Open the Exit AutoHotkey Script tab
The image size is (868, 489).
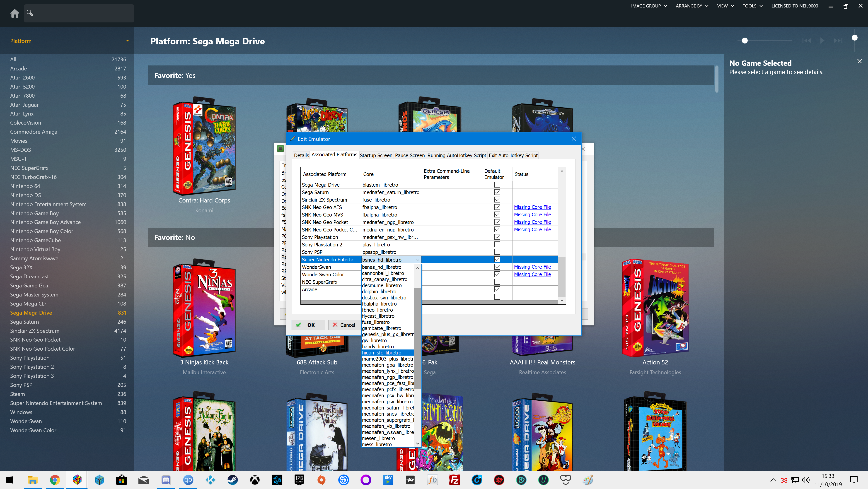click(x=513, y=155)
